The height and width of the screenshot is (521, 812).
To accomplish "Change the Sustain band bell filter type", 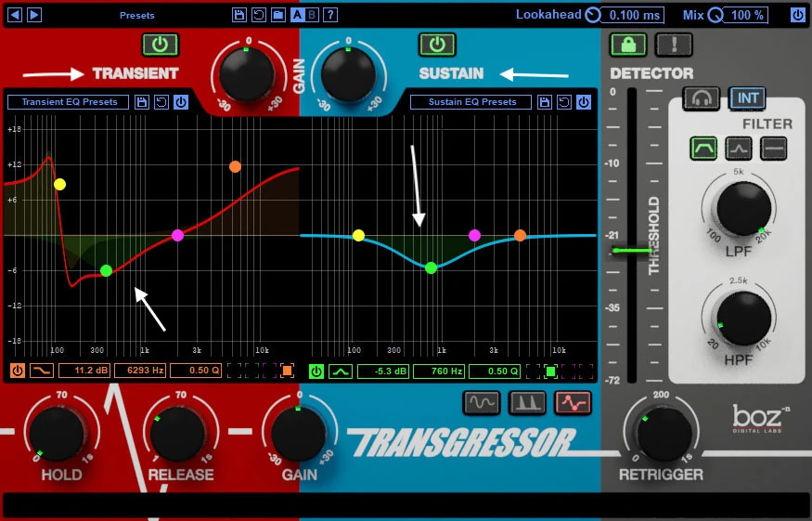I will tap(341, 371).
